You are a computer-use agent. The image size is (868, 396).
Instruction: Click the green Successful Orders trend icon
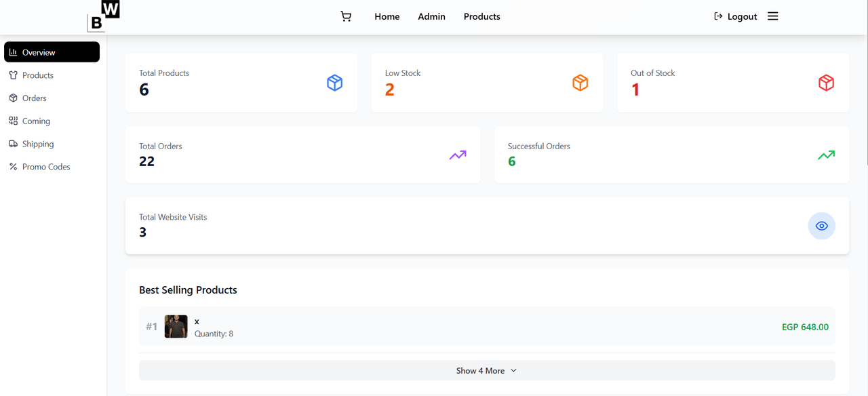click(825, 155)
